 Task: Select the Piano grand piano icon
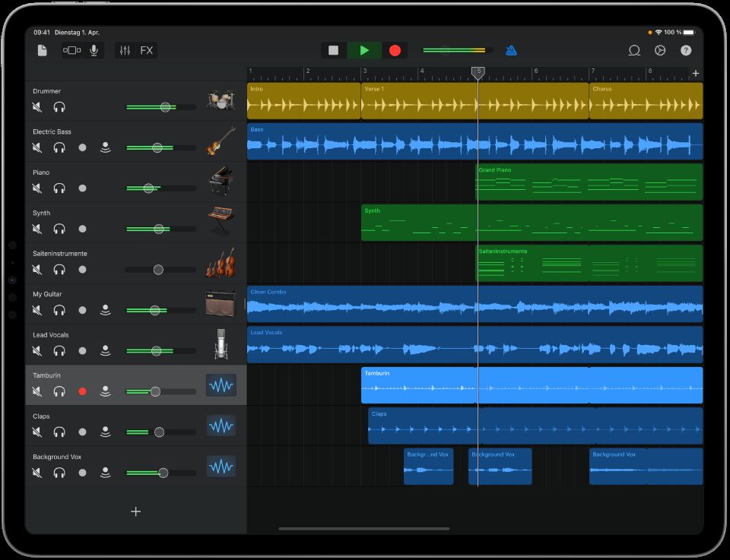pos(221,181)
